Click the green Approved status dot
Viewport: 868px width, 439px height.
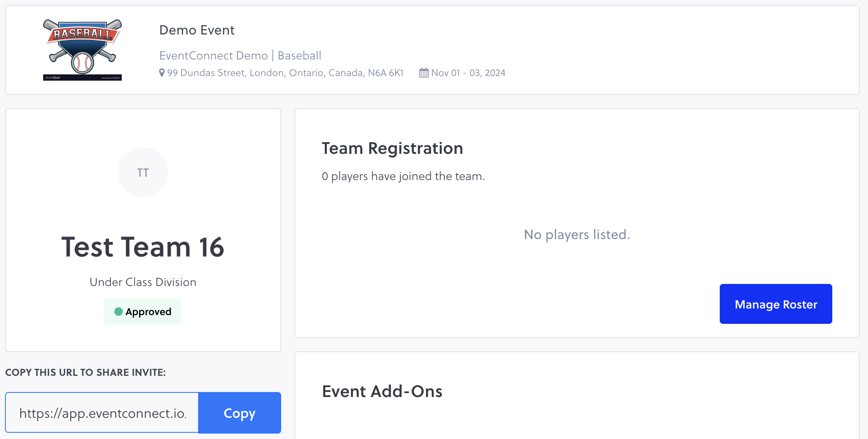point(118,311)
